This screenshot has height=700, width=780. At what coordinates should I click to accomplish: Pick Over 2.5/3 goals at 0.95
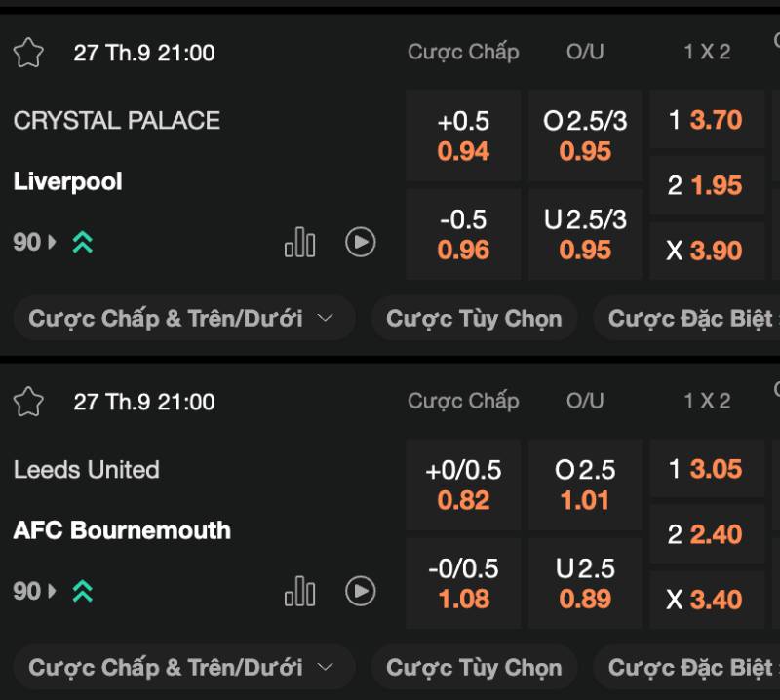click(x=585, y=136)
